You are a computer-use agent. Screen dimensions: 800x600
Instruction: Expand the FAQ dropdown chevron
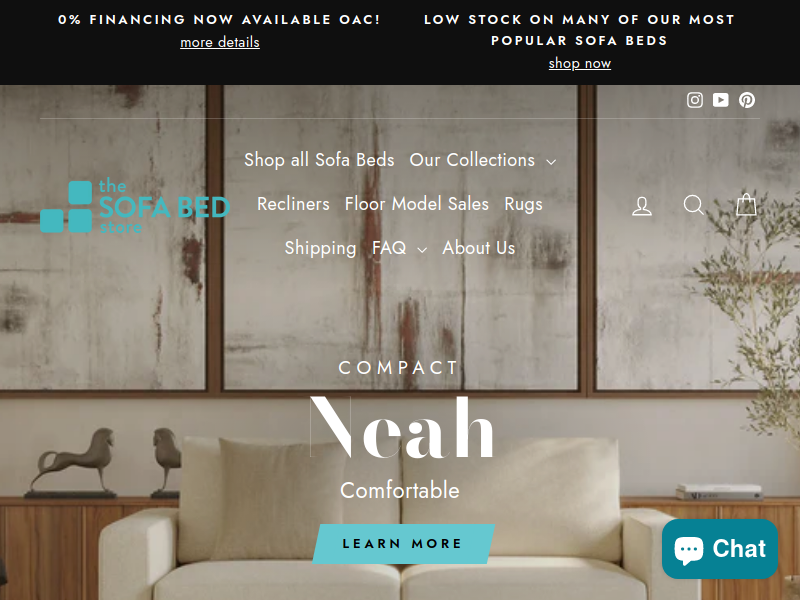pos(422,249)
